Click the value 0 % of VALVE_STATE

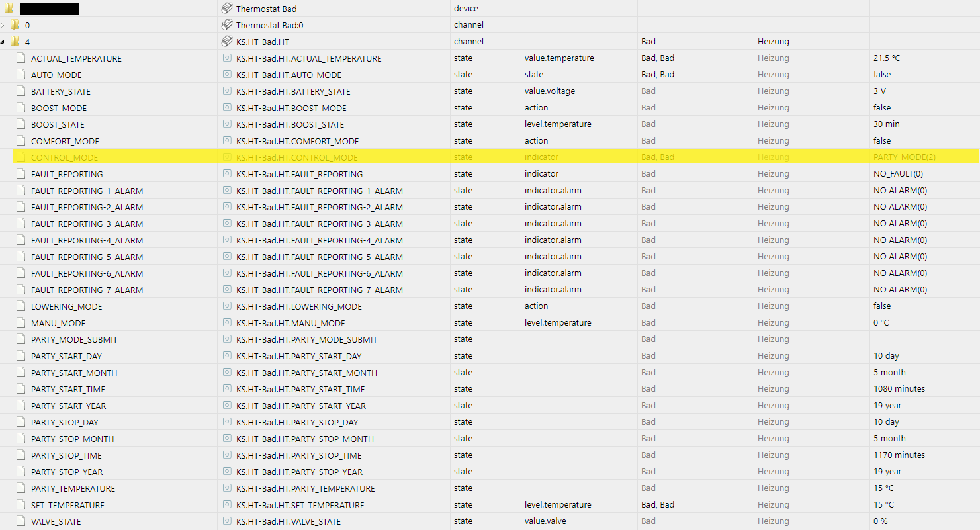(881, 521)
